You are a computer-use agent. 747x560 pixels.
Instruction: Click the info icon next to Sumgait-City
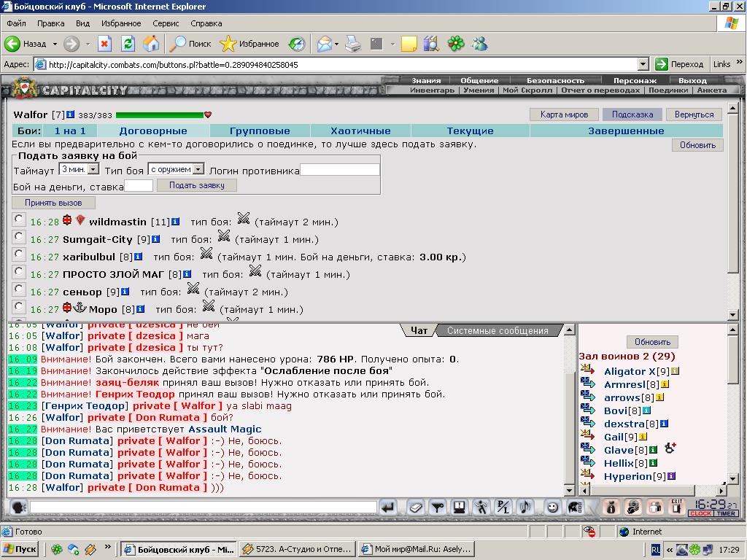pos(155,239)
